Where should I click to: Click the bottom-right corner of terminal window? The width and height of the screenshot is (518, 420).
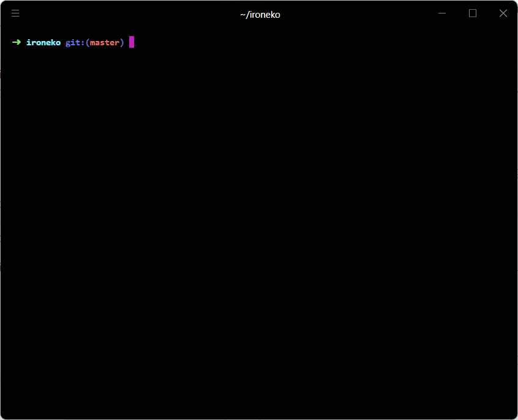(x=516, y=418)
